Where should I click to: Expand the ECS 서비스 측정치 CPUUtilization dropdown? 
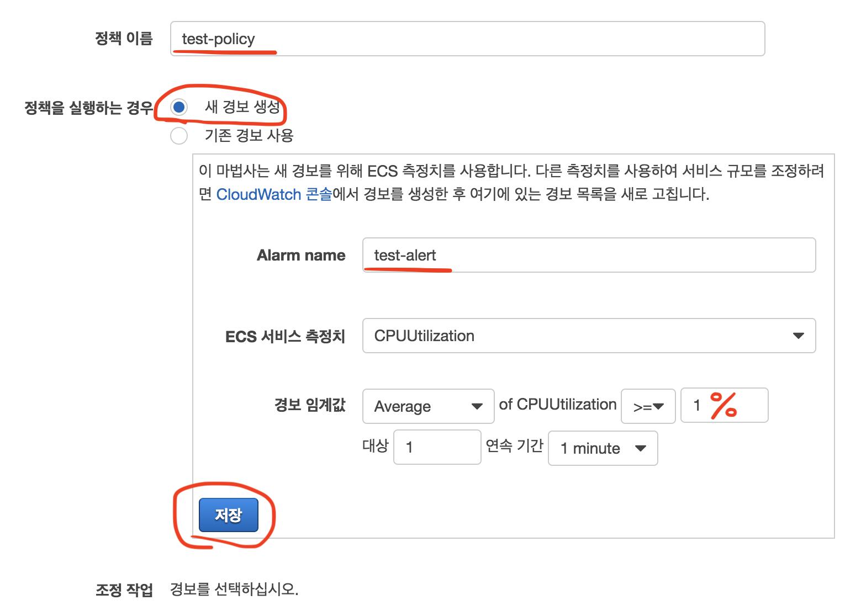pyautogui.click(x=588, y=336)
